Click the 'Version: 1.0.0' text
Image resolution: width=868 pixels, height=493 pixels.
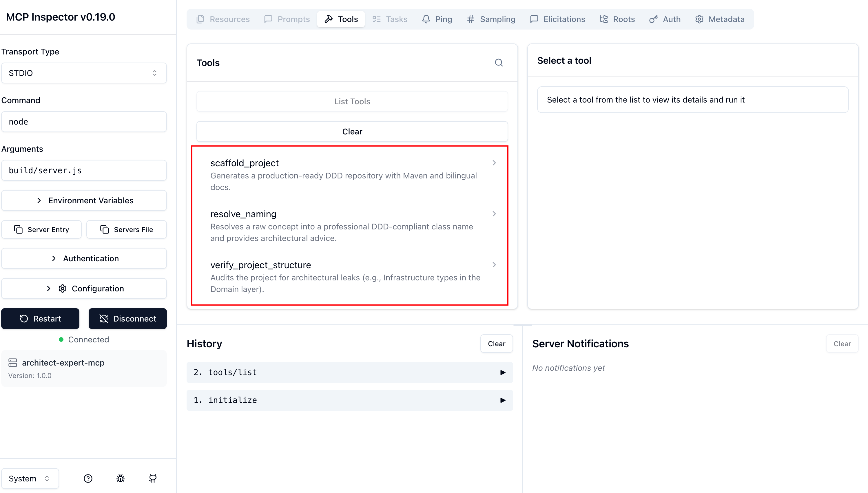[30, 375]
